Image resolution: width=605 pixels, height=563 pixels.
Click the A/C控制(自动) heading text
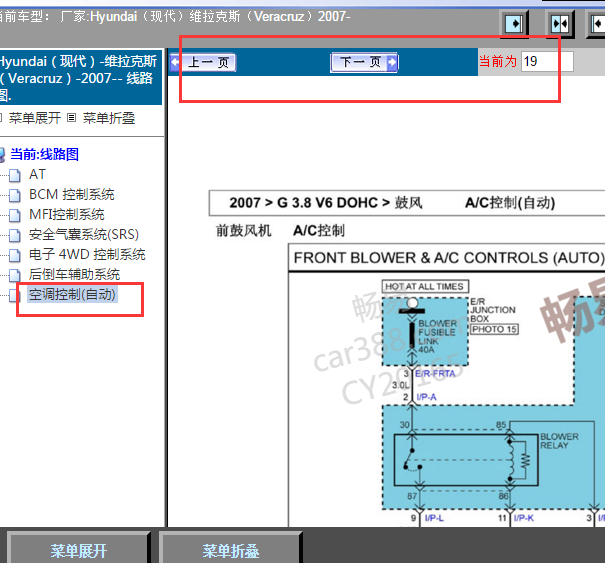click(x=510, y=203)
